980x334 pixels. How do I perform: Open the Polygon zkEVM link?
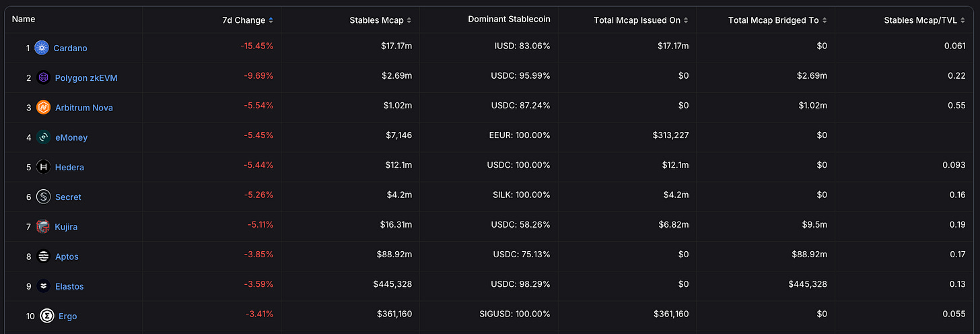click(85, 78)
